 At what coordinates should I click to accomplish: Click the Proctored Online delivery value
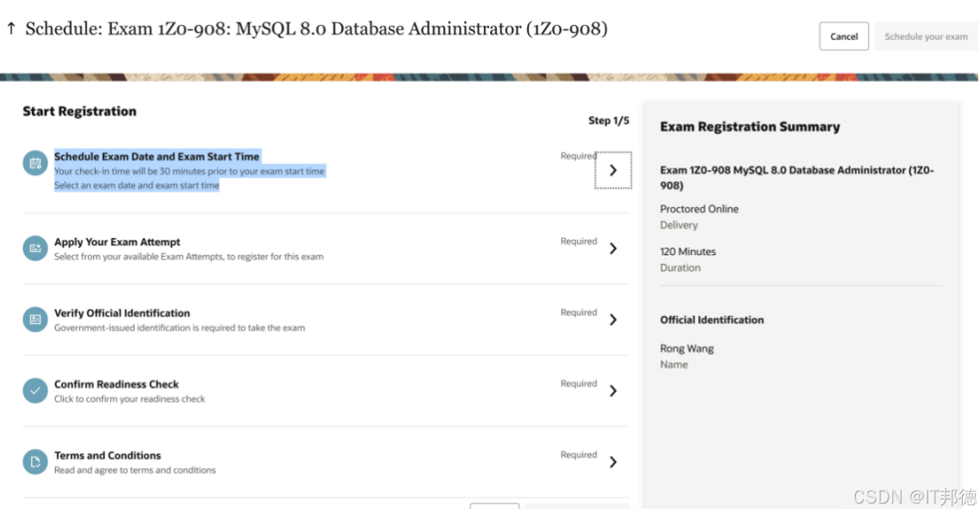700,210
